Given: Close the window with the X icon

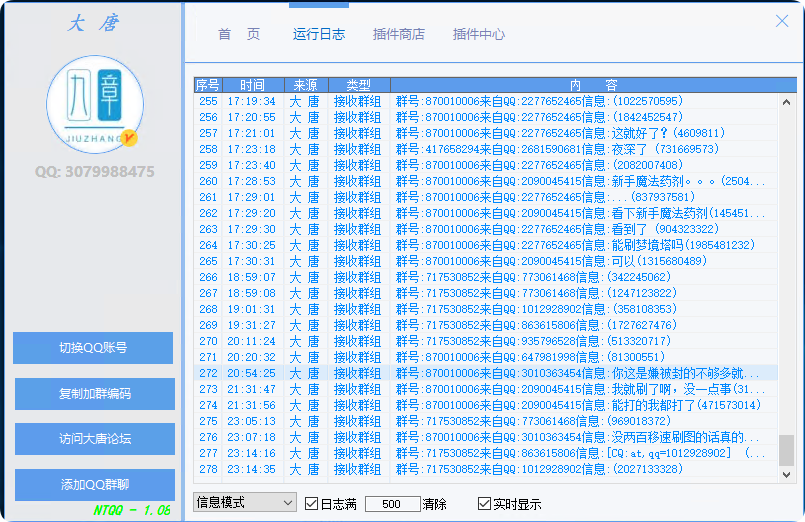Looking at the screenshot, I should 782,21.
